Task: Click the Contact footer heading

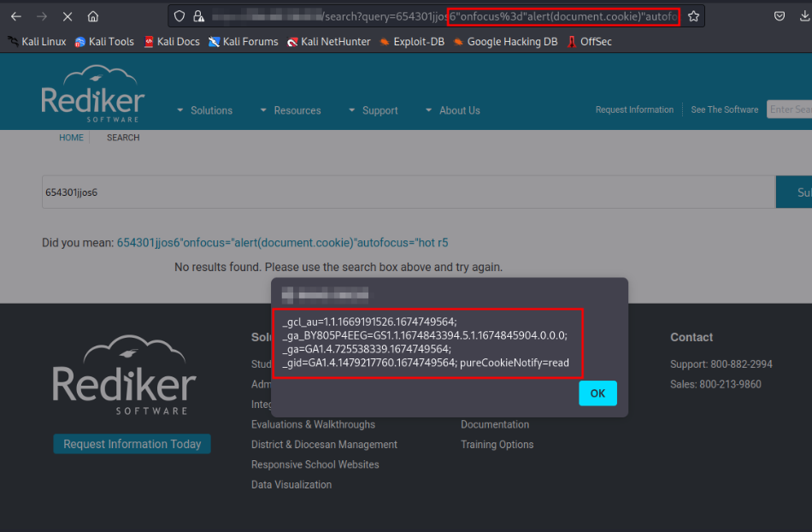Action: pos(691,337)
